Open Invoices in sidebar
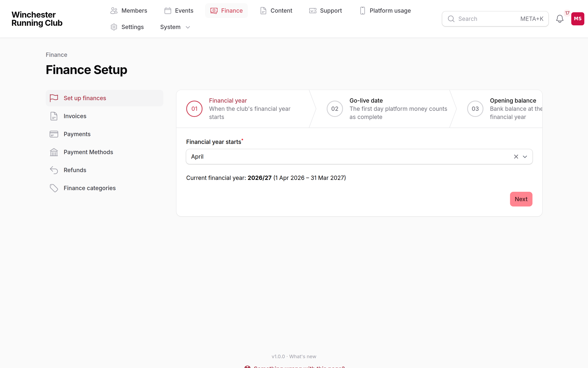588x368 pixels. click(105, 116)
